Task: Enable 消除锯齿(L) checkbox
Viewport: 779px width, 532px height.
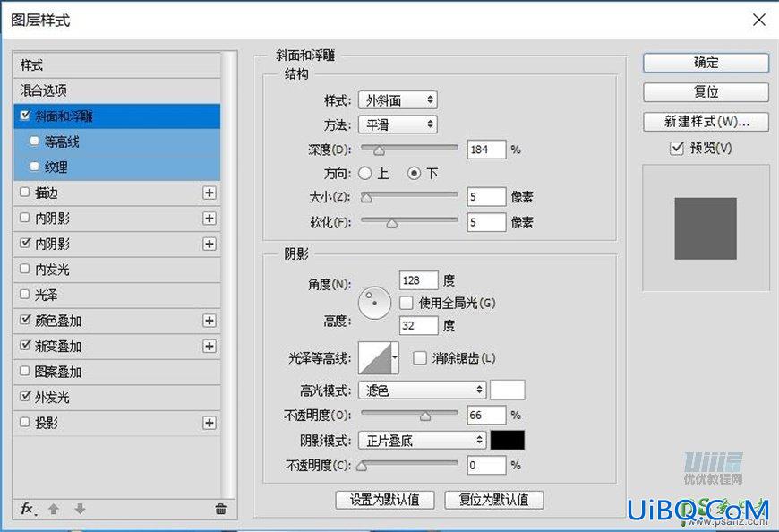Action: tap(419, 357)
